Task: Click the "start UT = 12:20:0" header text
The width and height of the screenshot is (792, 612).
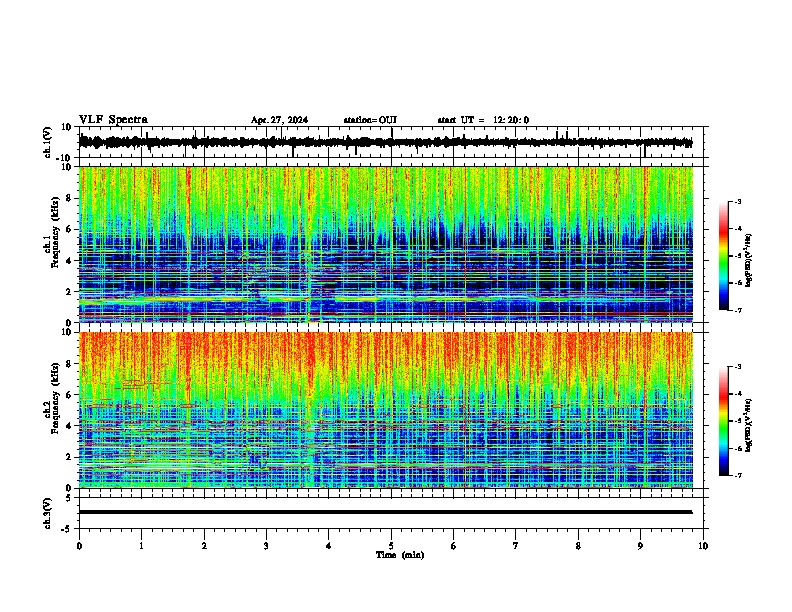Action: [x=483, y=120]
